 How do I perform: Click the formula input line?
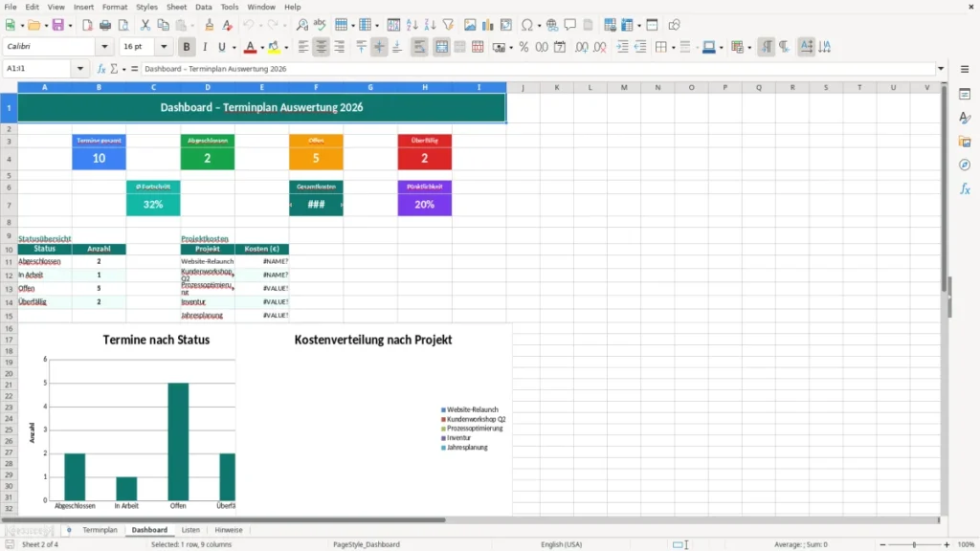[539, 69]
